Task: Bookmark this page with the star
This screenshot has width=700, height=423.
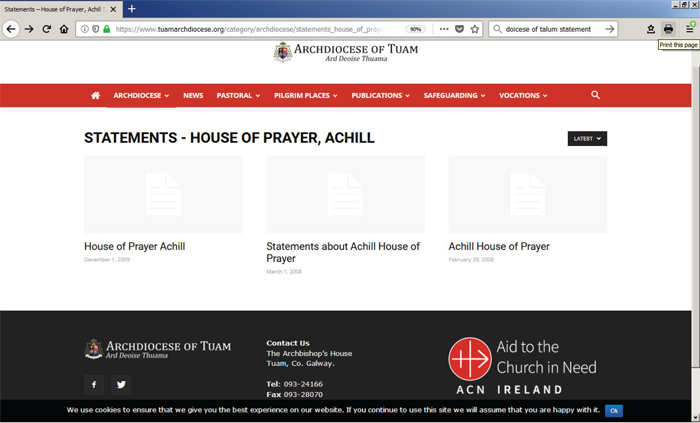Action: (x=475, y=29)
